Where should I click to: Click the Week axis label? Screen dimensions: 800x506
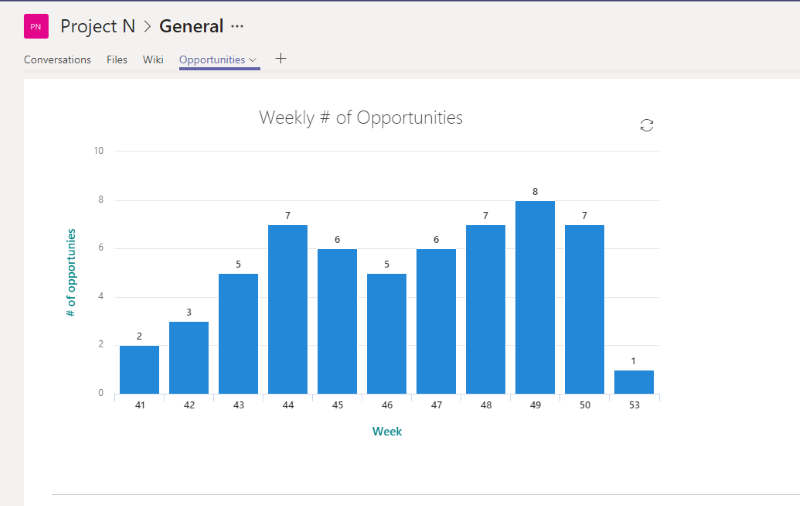[x=387, y=431]
